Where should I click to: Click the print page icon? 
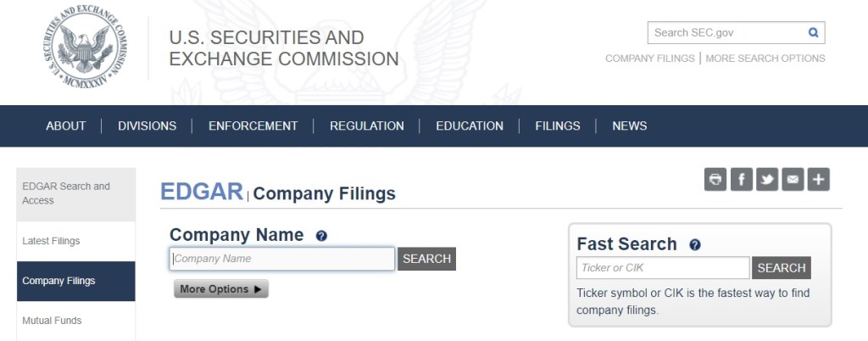pos(715,179)
